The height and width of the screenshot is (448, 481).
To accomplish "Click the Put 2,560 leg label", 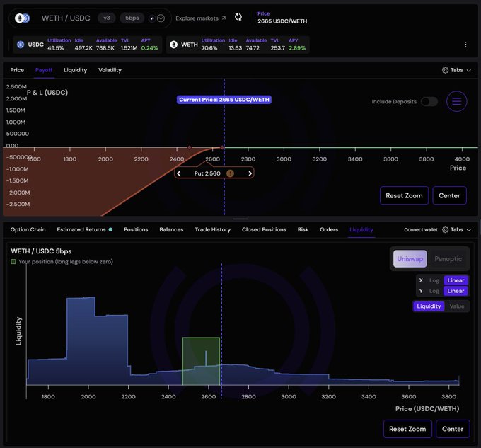I will [x=207, y=173].
